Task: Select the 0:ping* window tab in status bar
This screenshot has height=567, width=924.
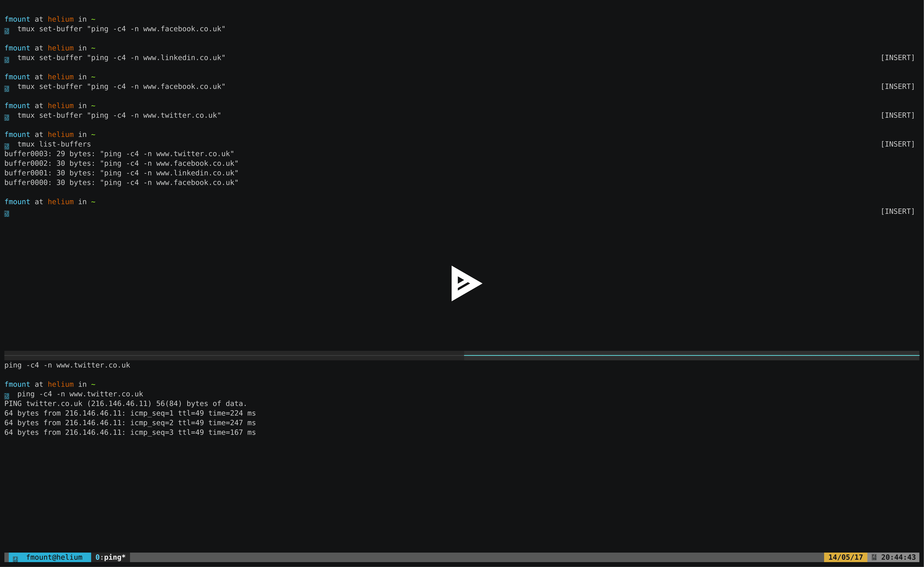Action: coord(110,557)
